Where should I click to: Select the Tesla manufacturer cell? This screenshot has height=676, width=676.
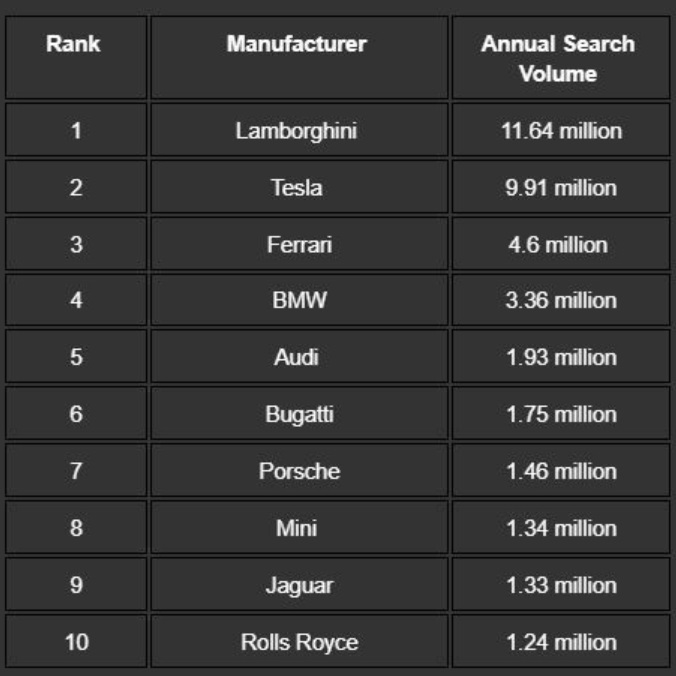297,188
